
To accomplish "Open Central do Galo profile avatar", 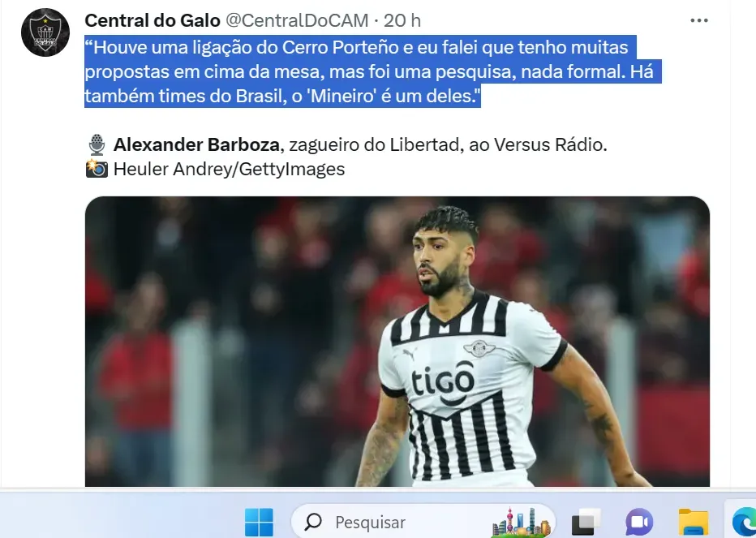I will point(45,32).
